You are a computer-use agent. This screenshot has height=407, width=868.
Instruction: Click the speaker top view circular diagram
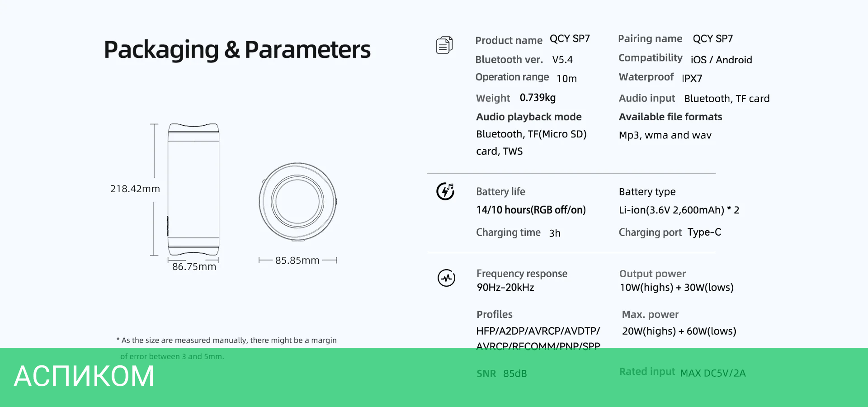click(297, 202)
